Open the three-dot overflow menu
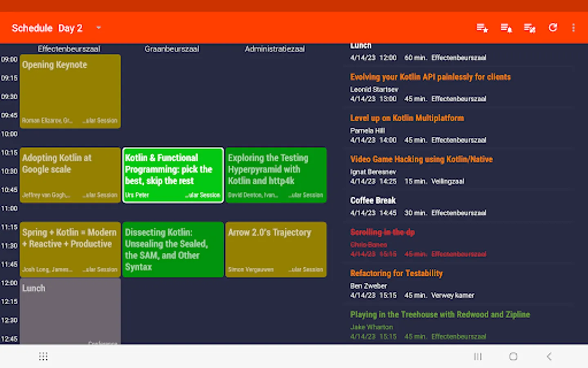Viewport: 588px width, 368px height. pos(573,27)
